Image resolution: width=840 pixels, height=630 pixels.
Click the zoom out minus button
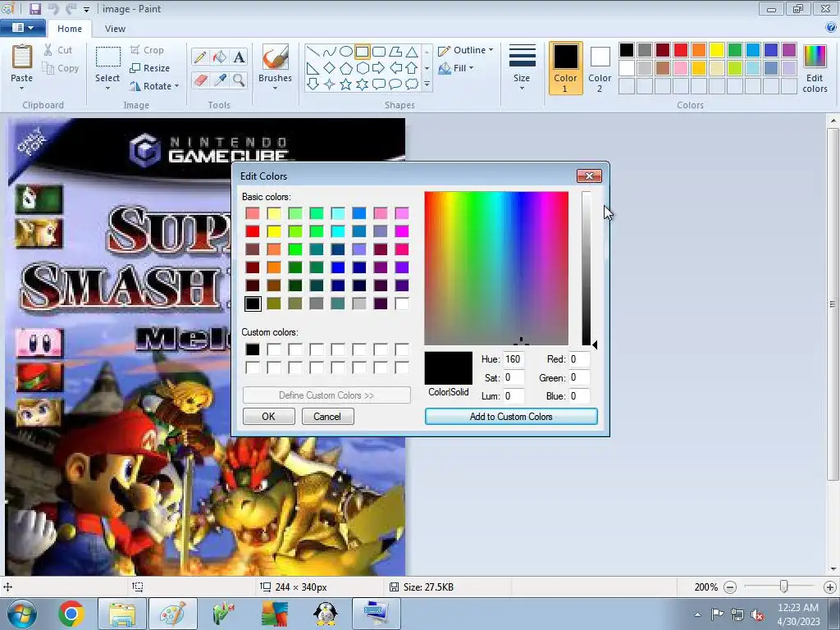[x=729, y=587]
